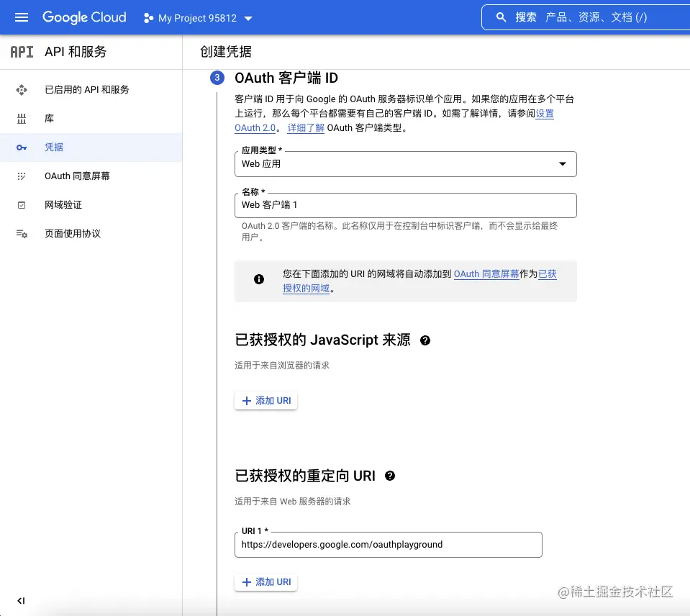Click the API logo icon in sidebar header
Screen dimensions: 690x616
(x=22, y=52)
